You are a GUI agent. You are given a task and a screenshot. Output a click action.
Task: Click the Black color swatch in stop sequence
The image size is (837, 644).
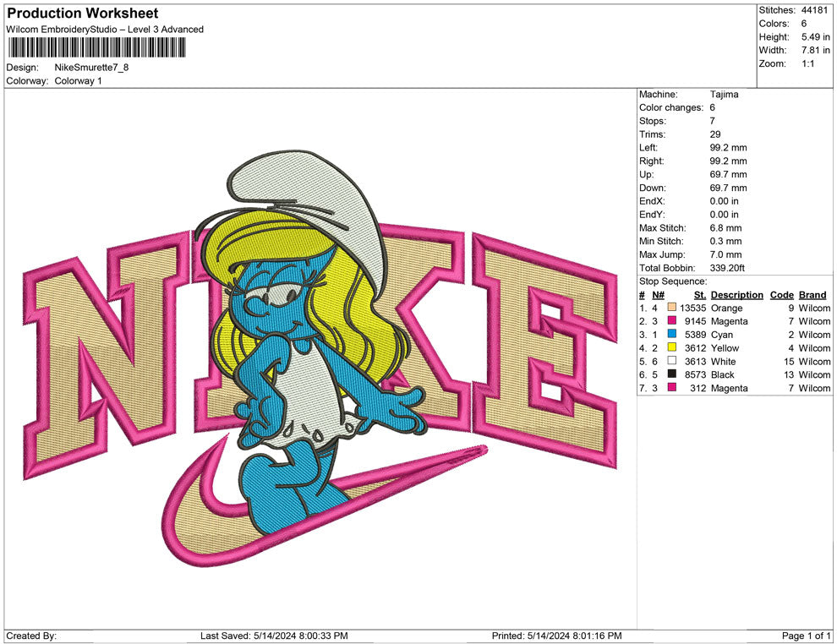click(671, 374)
